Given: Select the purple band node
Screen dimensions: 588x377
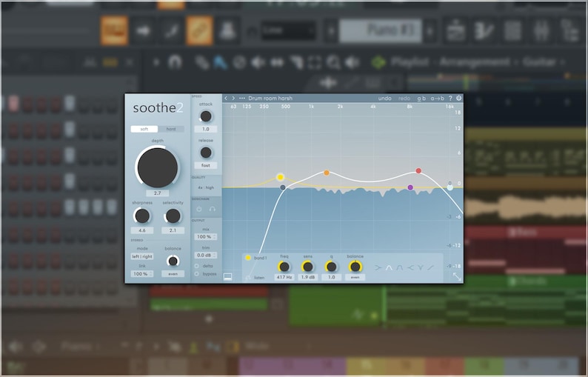Looking at the screenshot, I should pos(410,187).
